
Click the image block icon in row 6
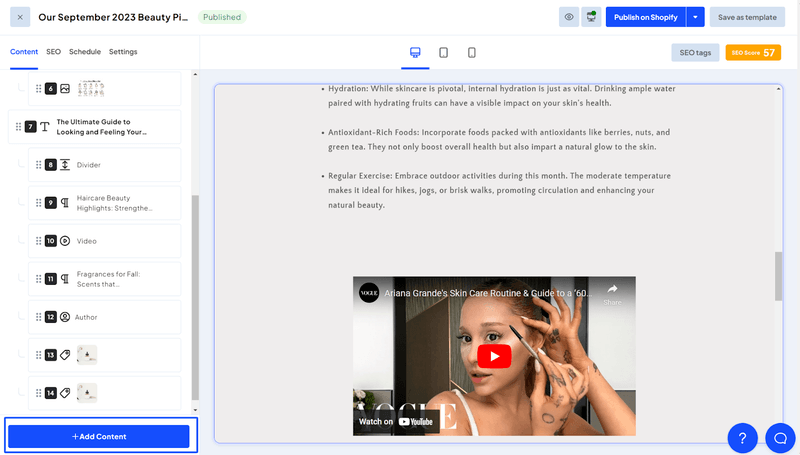tap(65, 89)
